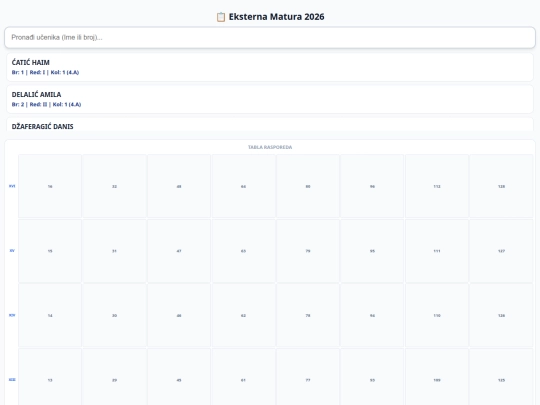Click seat 29 in row XIII
Image resolution: width=540 pixels, height=405 pixels.
[x=114, y=377]
